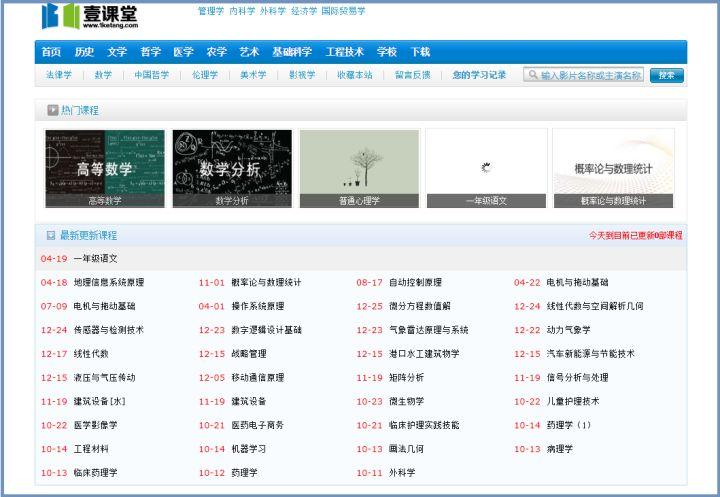Click the 内科学 top link

click(x=242, y=11)
